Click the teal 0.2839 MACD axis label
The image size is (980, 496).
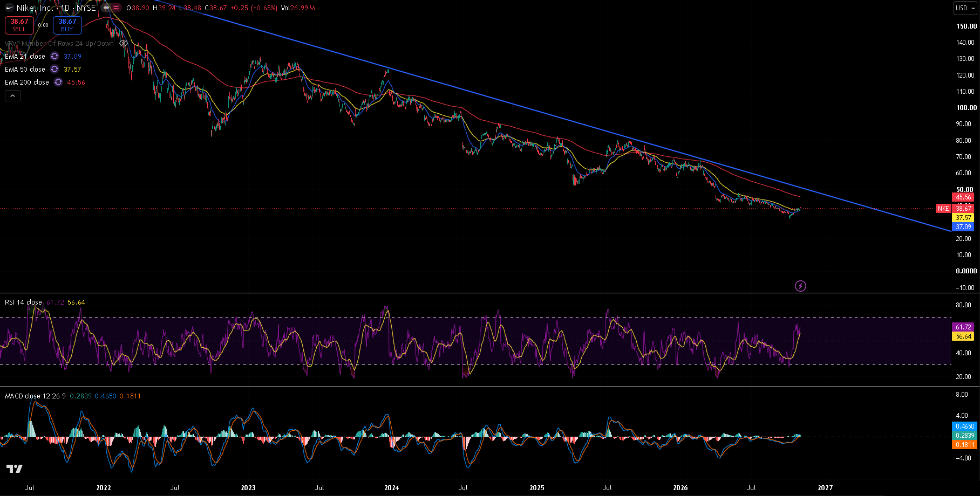pyautogui.click(x=965, y=436)
